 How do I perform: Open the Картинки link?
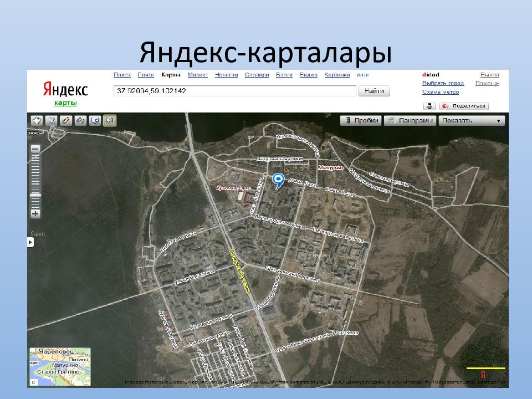(x=337, y=75)
